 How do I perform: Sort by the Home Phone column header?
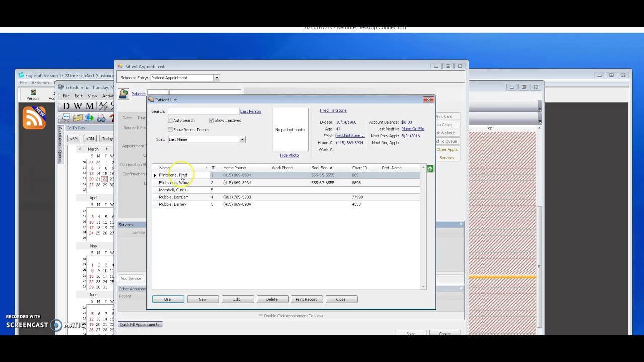(234, 168)
